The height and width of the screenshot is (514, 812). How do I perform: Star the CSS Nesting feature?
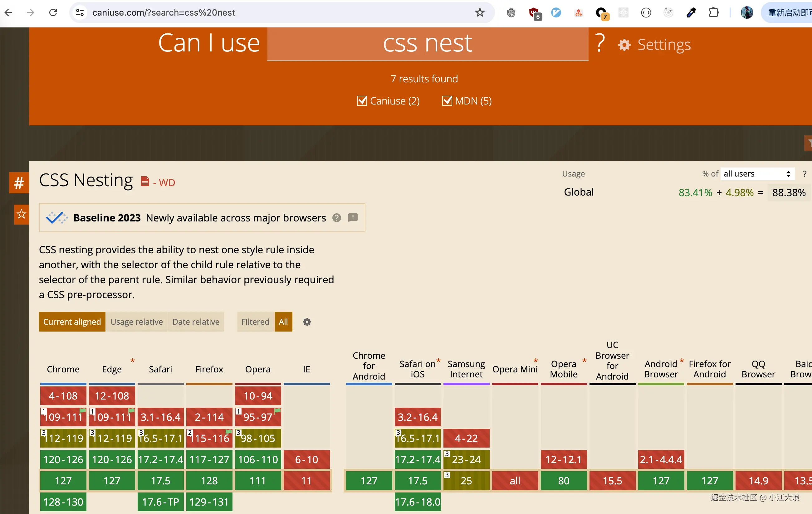pyautogui.click(x=21, y=214)
